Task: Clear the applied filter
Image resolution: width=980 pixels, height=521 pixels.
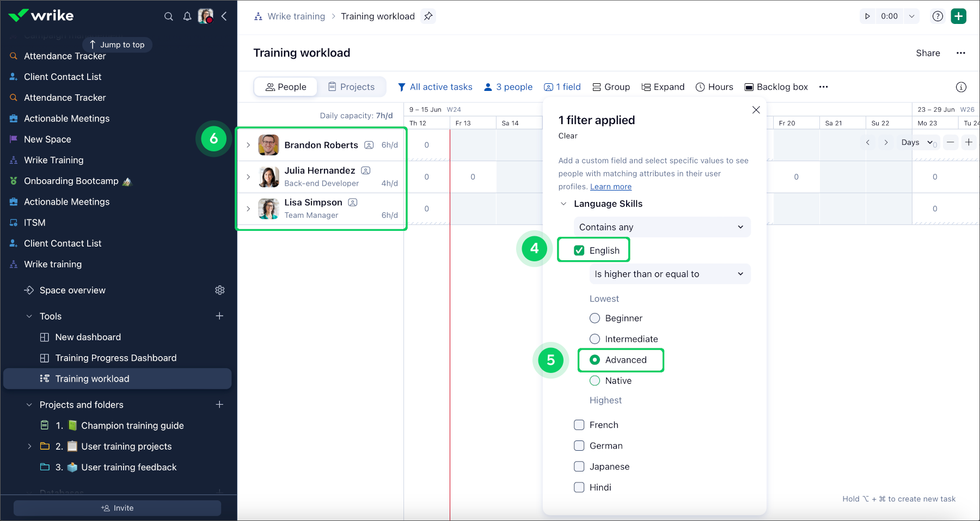Action: pos(568,136)
